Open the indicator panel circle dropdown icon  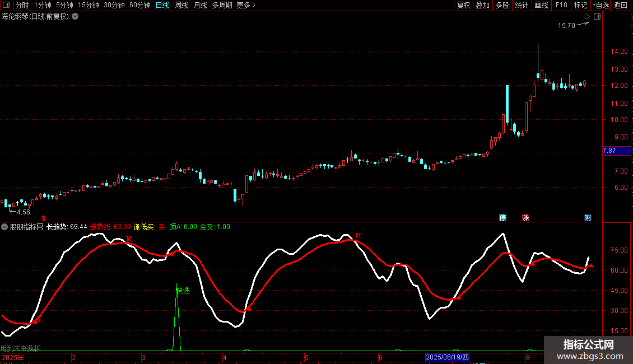pos(4,227)
